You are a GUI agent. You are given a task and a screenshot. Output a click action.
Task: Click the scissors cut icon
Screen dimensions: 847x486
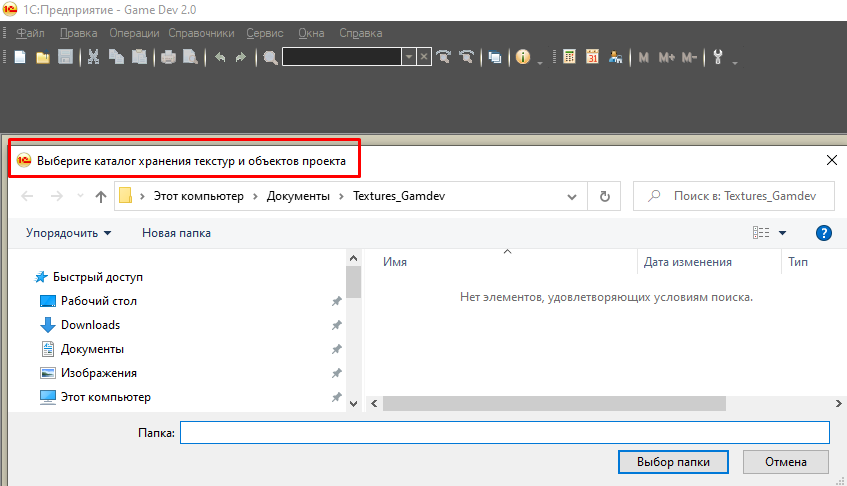coord(93,57)
